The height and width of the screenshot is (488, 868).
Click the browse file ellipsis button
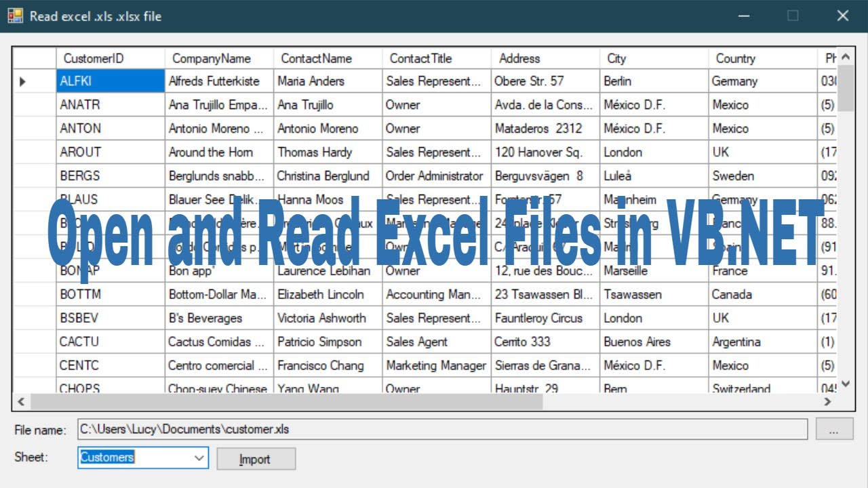tap(834, 429)
